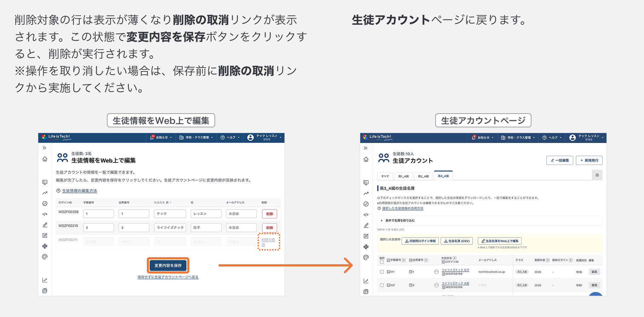
Task: Click the line chart icon in the Web edit page sidebar
Action: 45,280
